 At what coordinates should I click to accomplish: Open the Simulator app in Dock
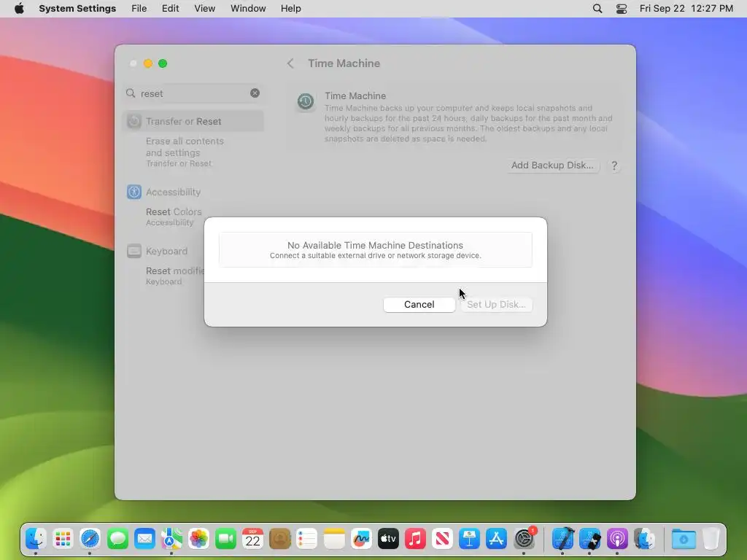pyautogui.click(x=589, y=539)
